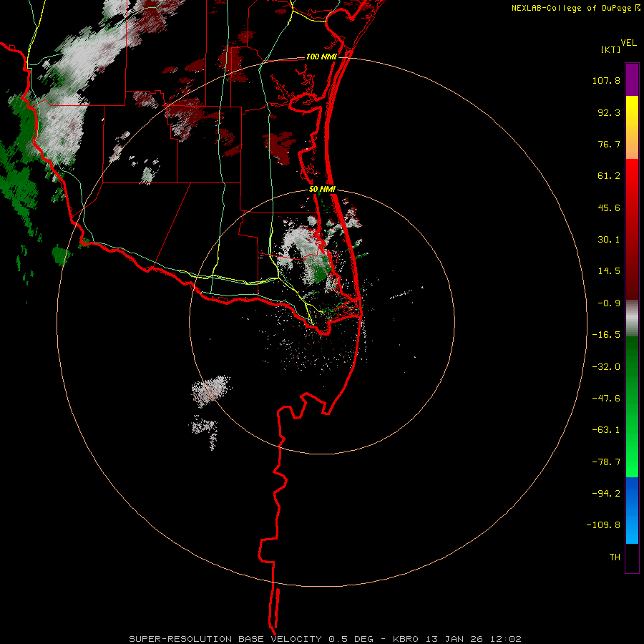The width and height of the screenshot is (644, 644).
Task: Click the -47.6 velocity scale value
Action: pyautogui.click(x=606, y=399)
